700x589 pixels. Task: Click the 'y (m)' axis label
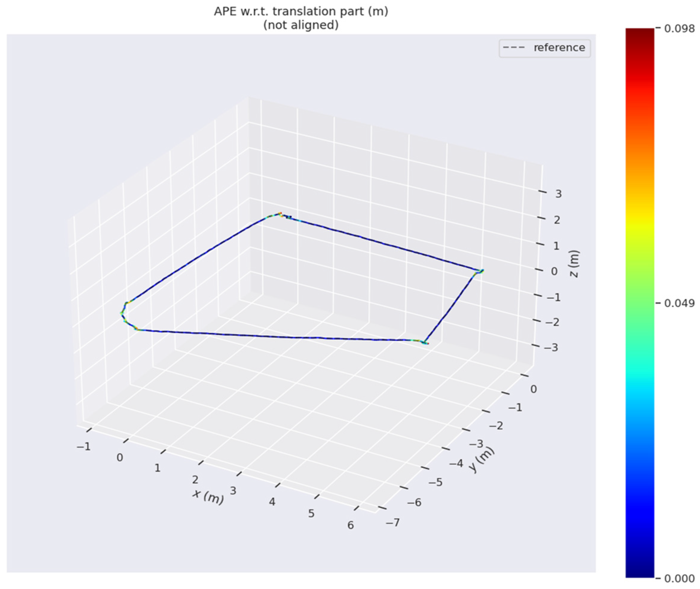[x=481, y=459]
